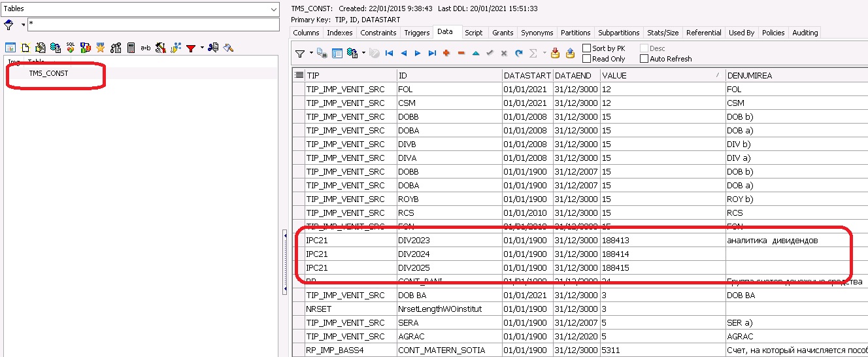The height and width of the screenshot is (357, 868).
Task: Click the SQL icon in the left toolbar
Action: click(71, 48)
